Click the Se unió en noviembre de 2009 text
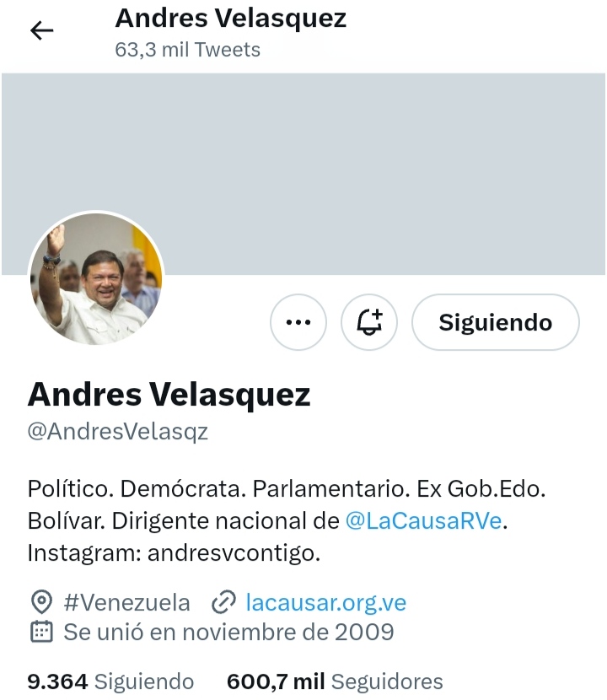This screenshot has height=700, width=607. tap(228, 633)
